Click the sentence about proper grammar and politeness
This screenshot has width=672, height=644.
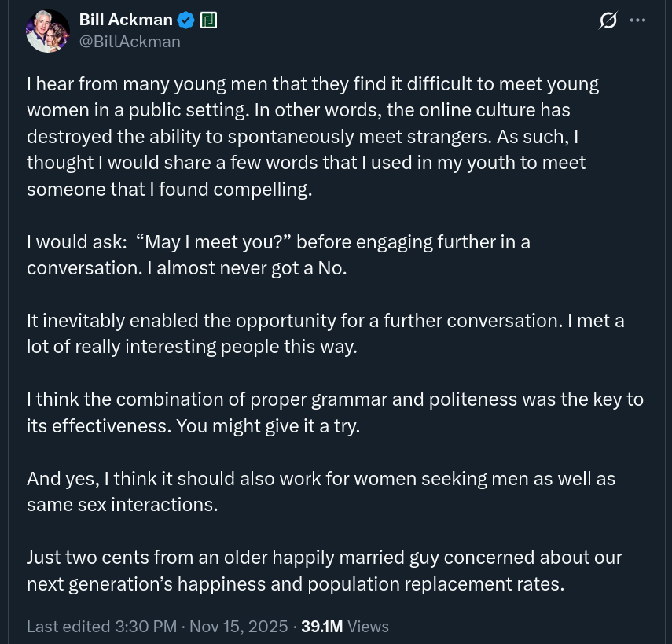click(x=334, y=399)
